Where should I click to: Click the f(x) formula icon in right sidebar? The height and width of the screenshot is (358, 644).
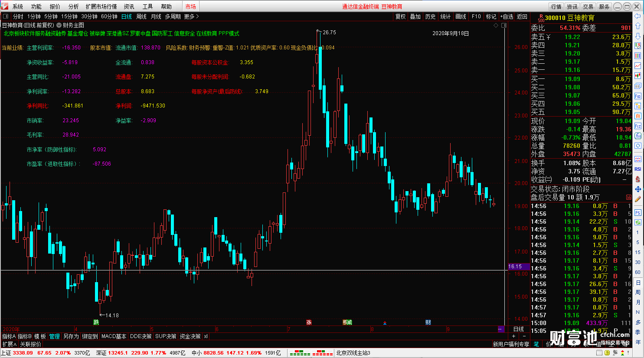click(637, 136)
